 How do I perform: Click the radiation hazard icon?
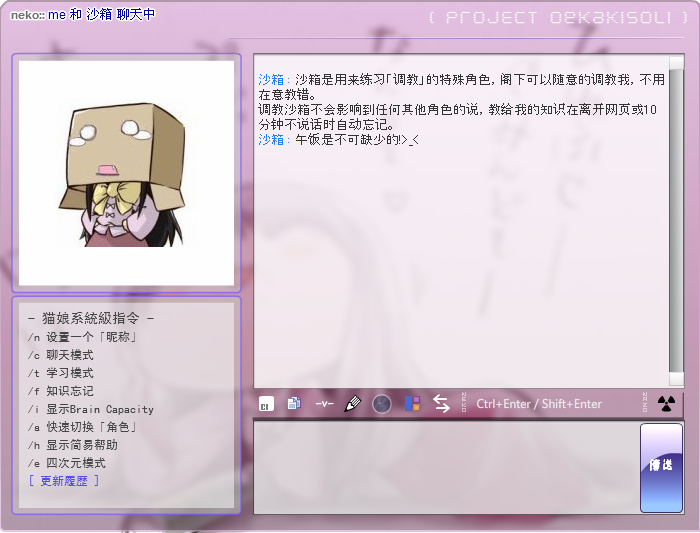point(666,404)
